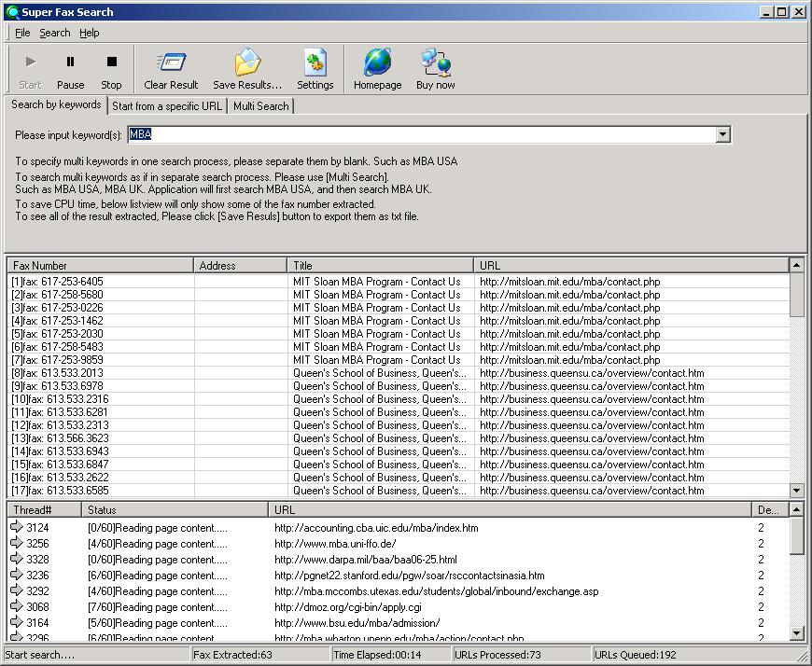The width and height of the screenshot is (812, 666).
Task: Sort results by Fax Number column
Action: click(99, 266)
